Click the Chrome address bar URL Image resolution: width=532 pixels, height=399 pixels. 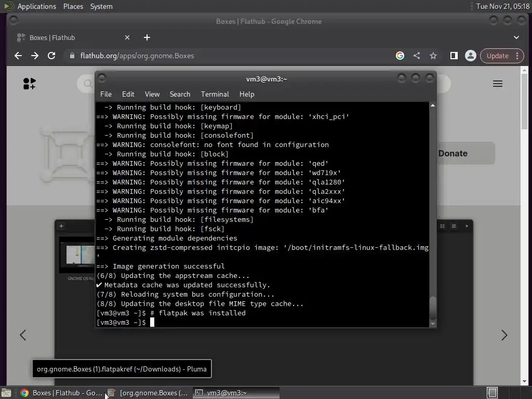click(x=137, y=56)
